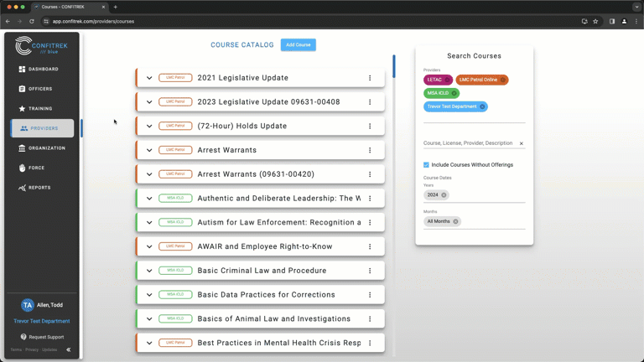644x362 pixels.
Task: Bookmark this page with the star icon
Action: click(595, 21)
